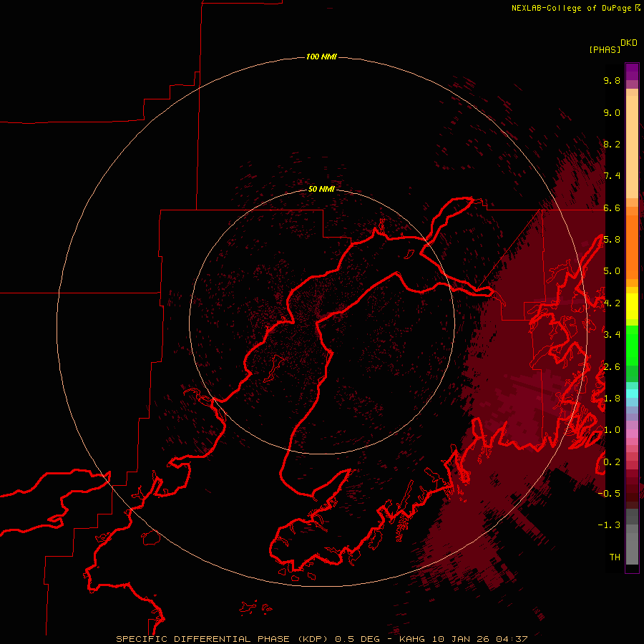Pick the purple band atop the color bar
The width and height of the screenshot is (644, 644).
pyautogui.click(x=632, y=72)
